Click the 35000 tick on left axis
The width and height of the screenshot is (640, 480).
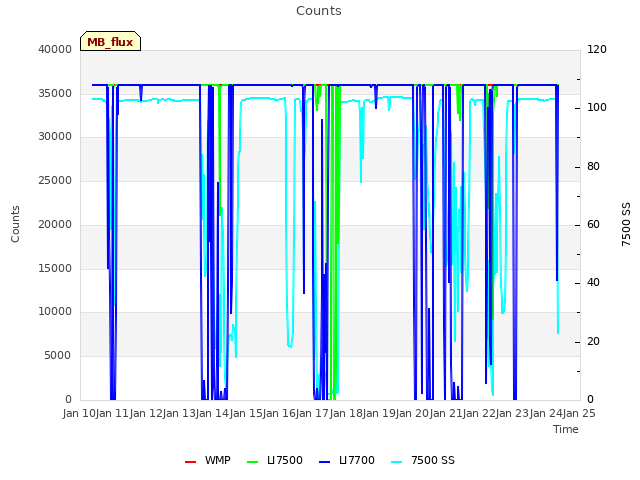coord(55,93)
